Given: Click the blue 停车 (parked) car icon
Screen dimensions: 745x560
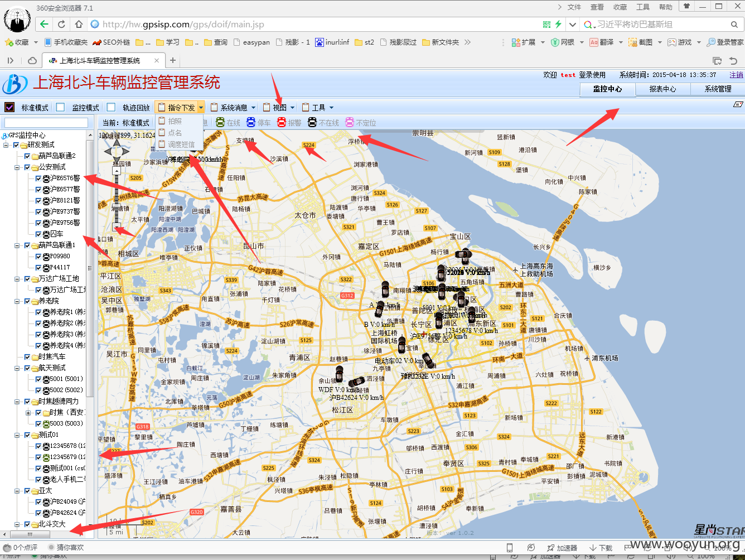Looking at the screenshot, I should [x=251, y=123].
